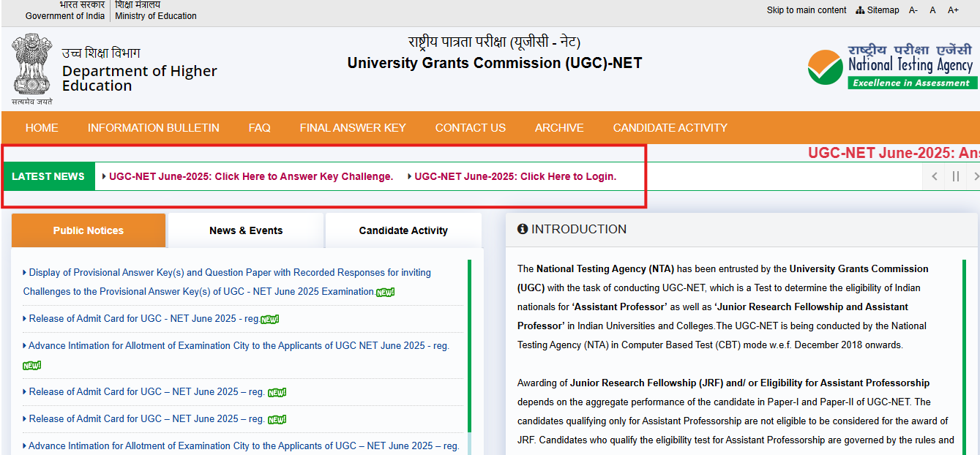Open CONTACT US menu item
This screenshot has height=455, width=980.
[x=471, y=128]
